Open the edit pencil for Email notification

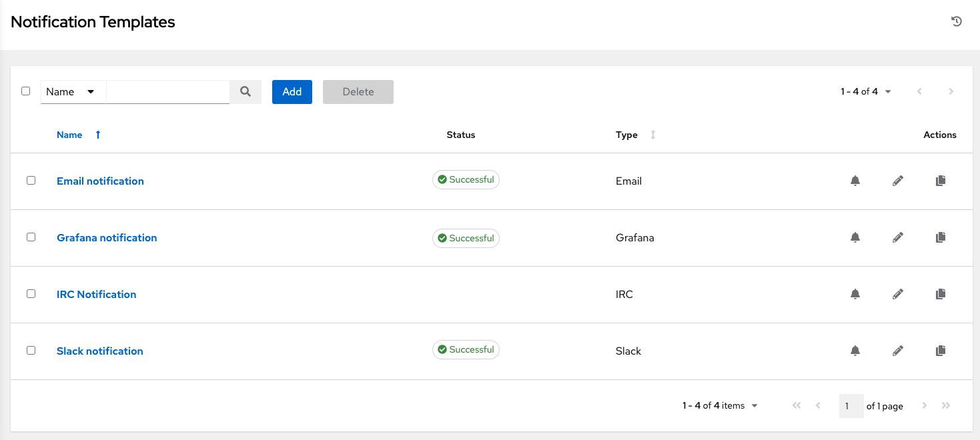[x=898, y=181]
